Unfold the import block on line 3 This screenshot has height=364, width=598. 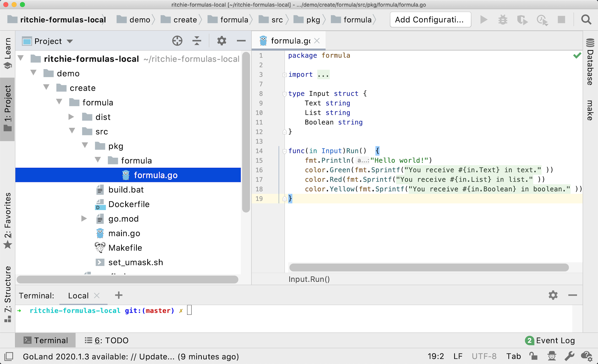click(x=285, y=75)
